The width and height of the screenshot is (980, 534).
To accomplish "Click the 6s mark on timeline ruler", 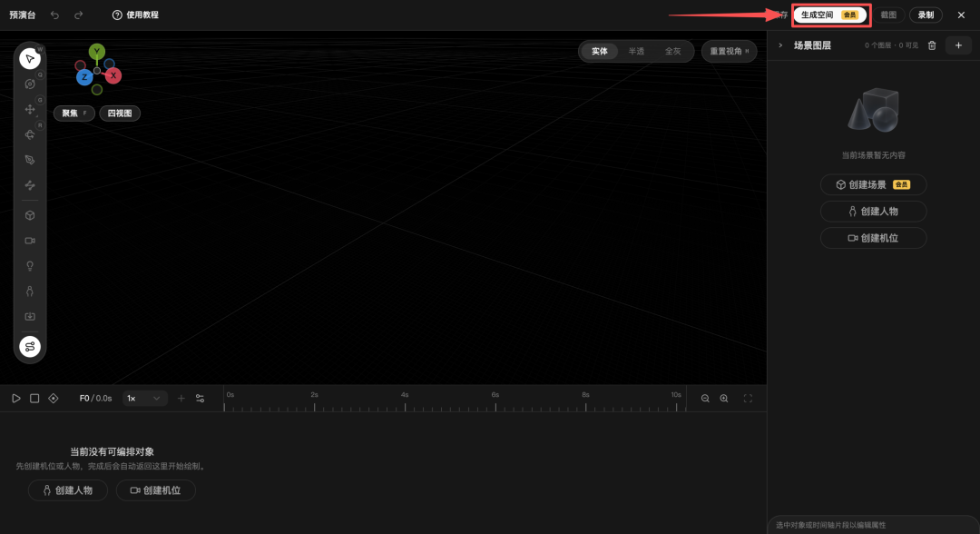I will coord(495,394).
